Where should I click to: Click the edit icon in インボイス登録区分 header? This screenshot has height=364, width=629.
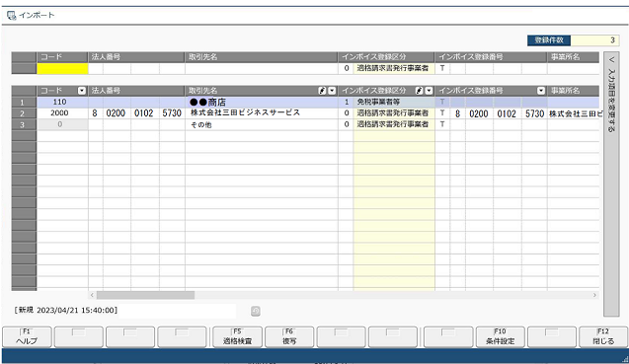(420, 91)
